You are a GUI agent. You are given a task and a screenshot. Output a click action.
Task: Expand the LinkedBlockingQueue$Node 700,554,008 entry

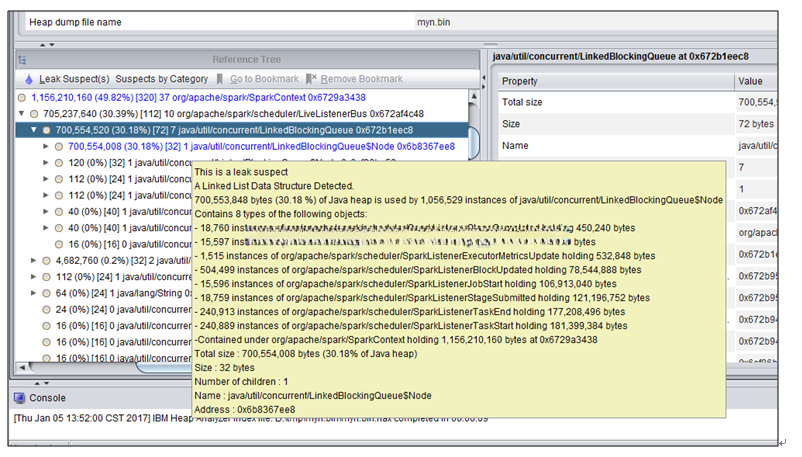point(45,146)
